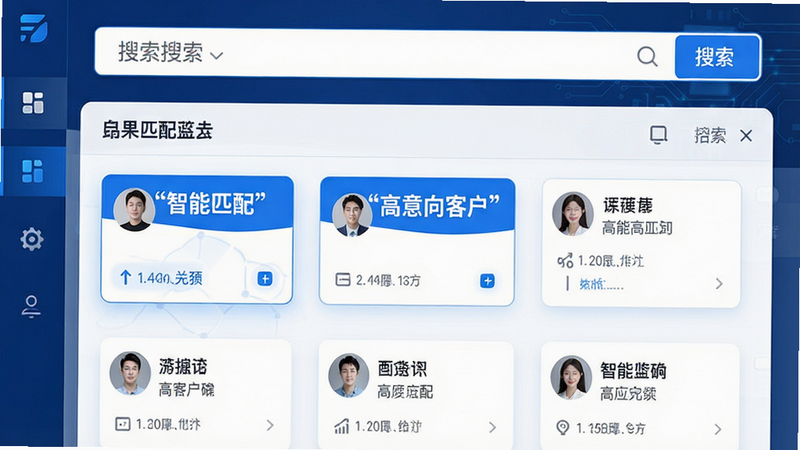
Task: Close the results panel with X
Action: (x=746, y=136)
